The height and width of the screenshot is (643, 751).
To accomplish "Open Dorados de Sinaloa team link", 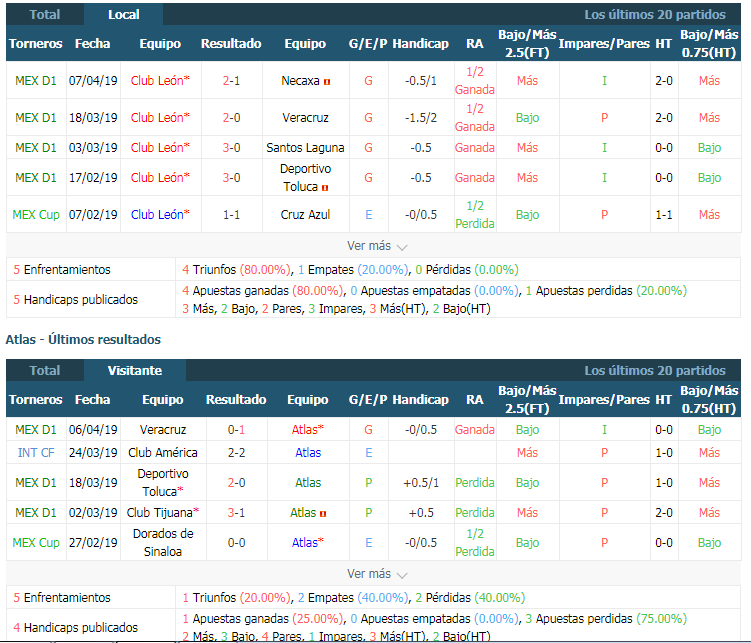I will [x=163, y=542].
